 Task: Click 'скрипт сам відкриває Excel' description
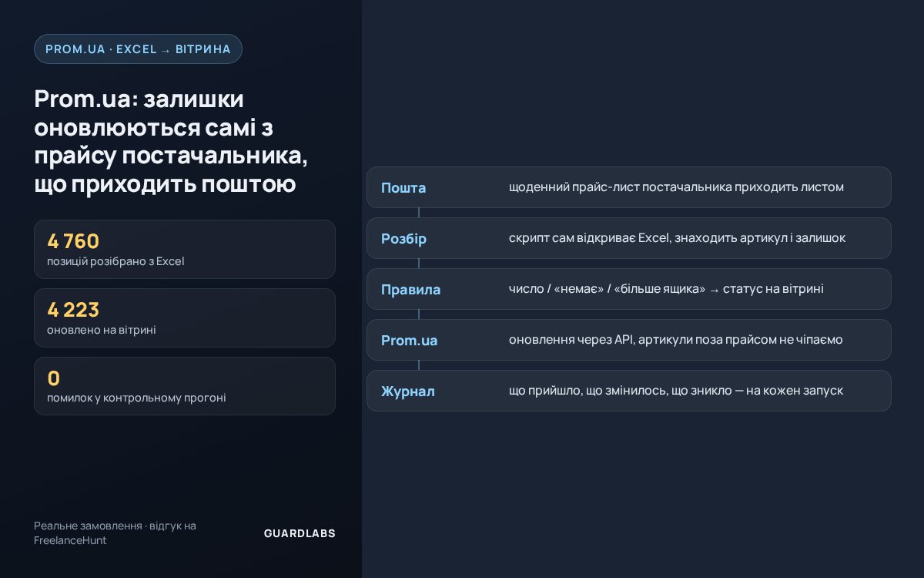click(677, 238)
